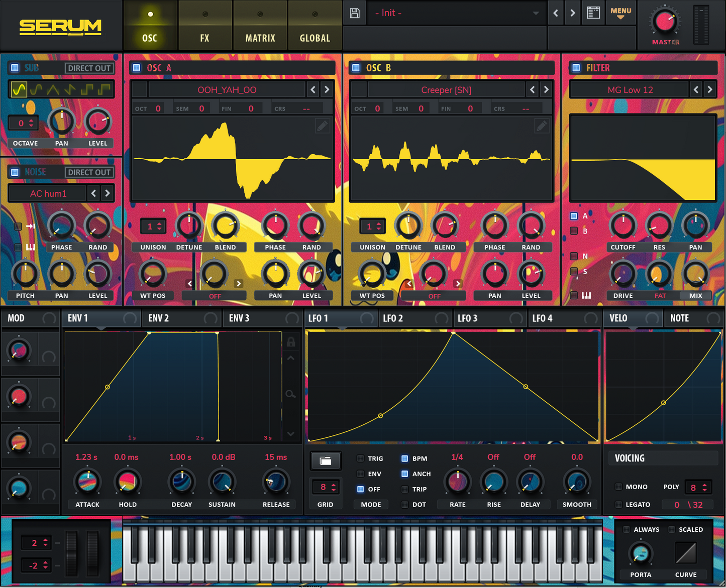
Task: Select next filter type arrow
Action: pyautogui.click(x=710, y=90)
